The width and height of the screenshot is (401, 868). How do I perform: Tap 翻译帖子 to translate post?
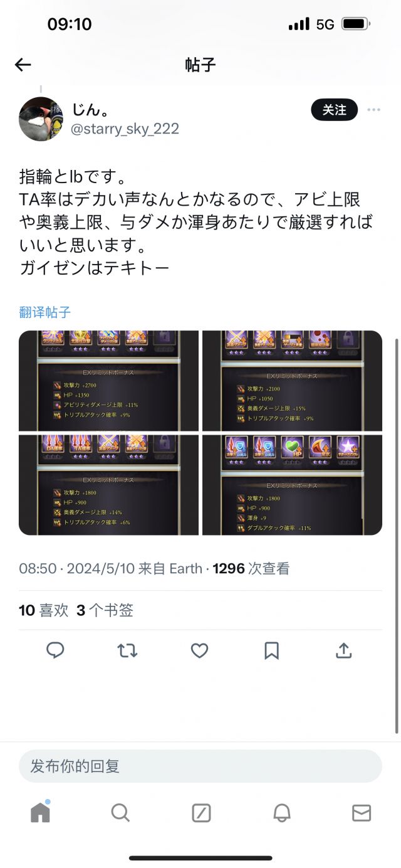(x=45, y=312)
